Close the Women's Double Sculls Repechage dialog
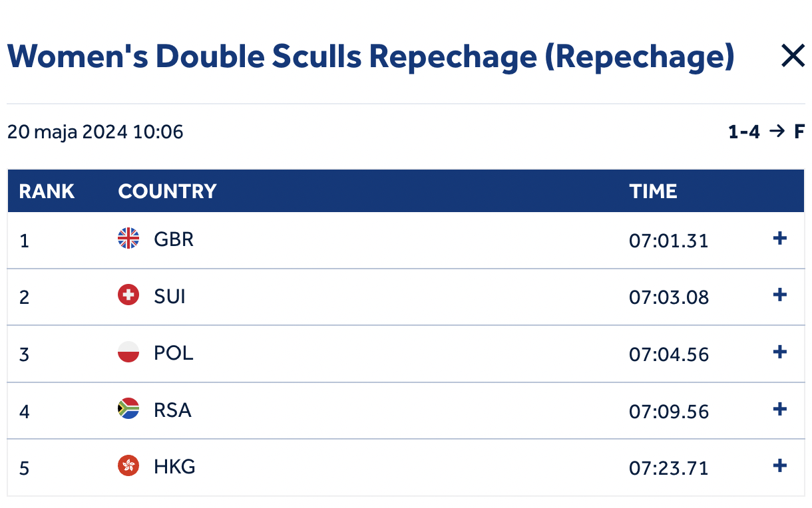 793,57
